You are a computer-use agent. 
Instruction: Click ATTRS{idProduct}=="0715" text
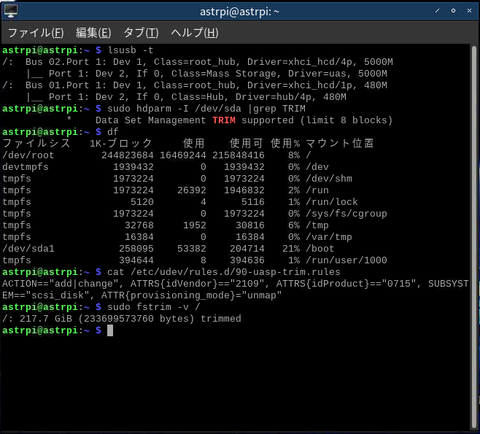pyautogui.click(x=346, y=284)
